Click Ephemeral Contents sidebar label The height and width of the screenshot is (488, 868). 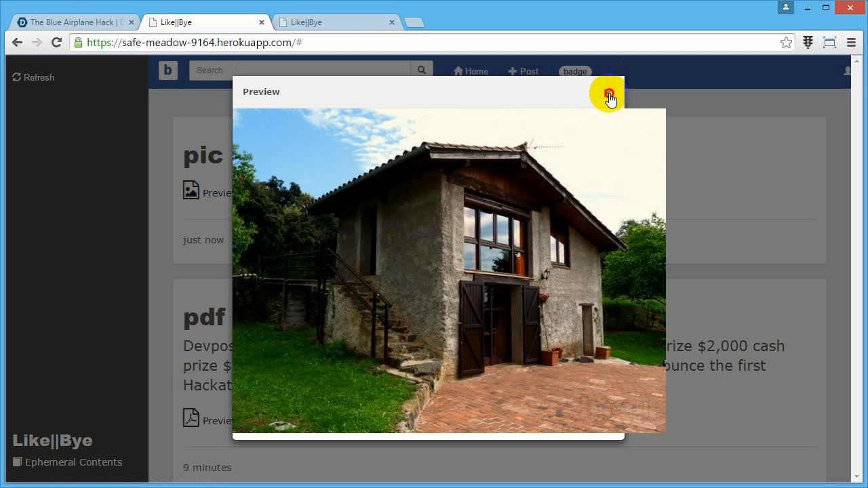pyautogui.click(x=73, y=462)
